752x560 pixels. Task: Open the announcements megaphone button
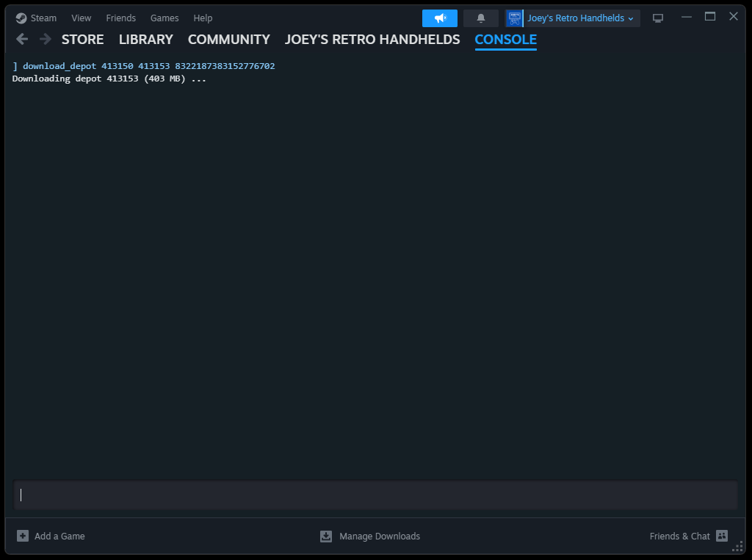[x=440, y=18]
